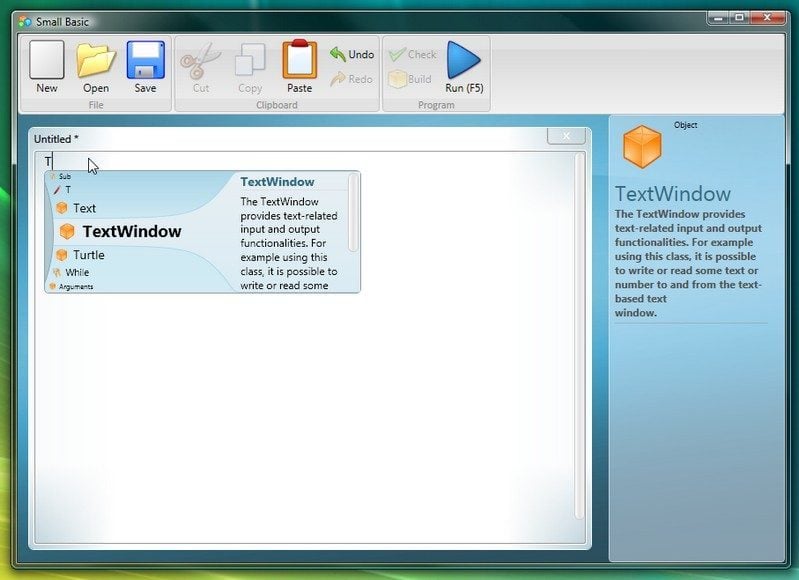Redo the last undone edit

click(351, 79)
